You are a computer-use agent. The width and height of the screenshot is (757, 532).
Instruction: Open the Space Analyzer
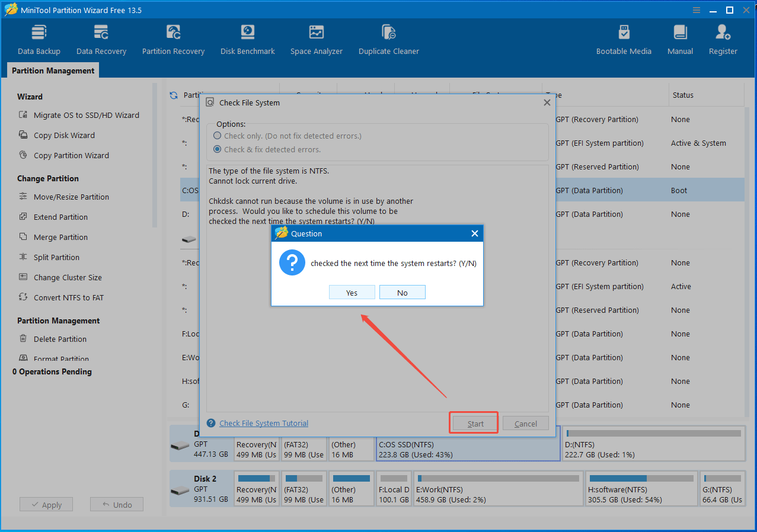pyautogui.click(x=316, y=39)
